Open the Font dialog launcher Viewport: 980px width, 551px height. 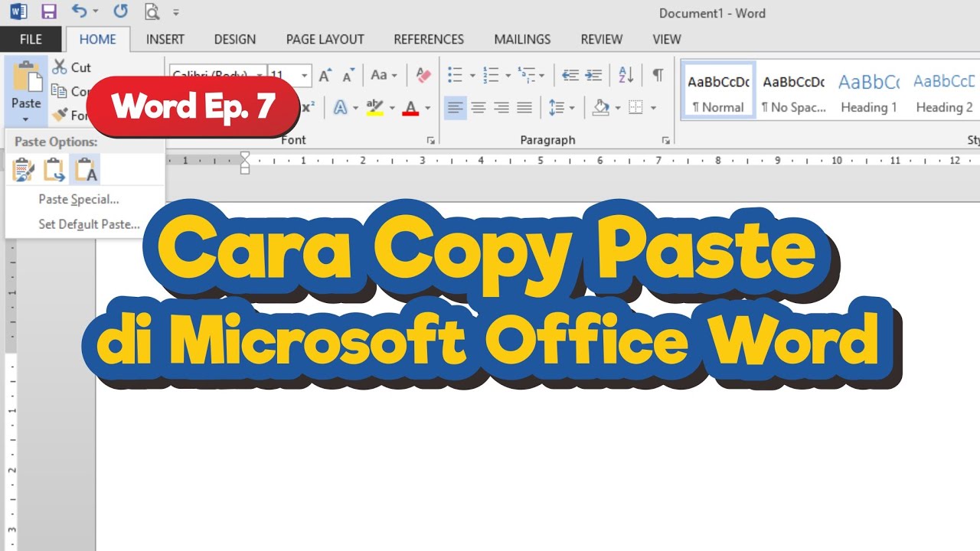(431, 140)
